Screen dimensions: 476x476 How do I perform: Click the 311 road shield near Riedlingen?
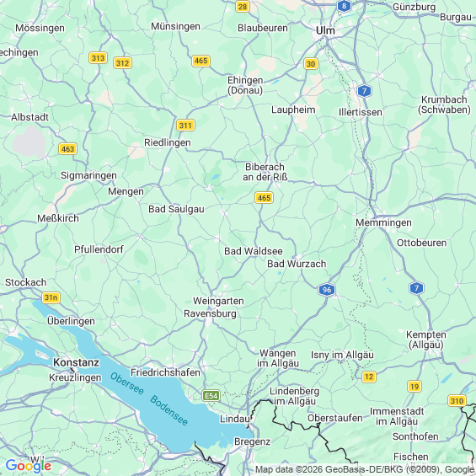pyautogui.click(x=185, y=125)
